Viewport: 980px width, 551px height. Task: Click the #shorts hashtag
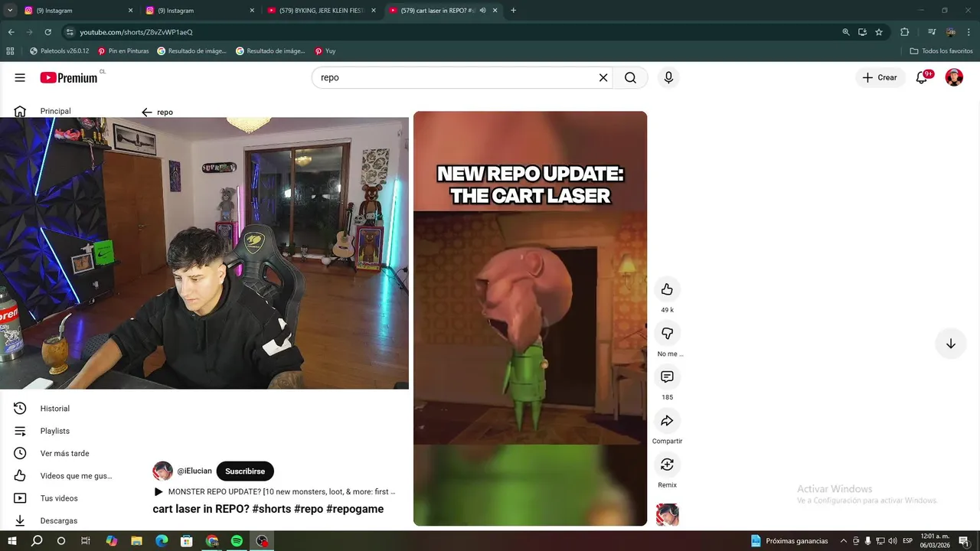coord(271,509)
